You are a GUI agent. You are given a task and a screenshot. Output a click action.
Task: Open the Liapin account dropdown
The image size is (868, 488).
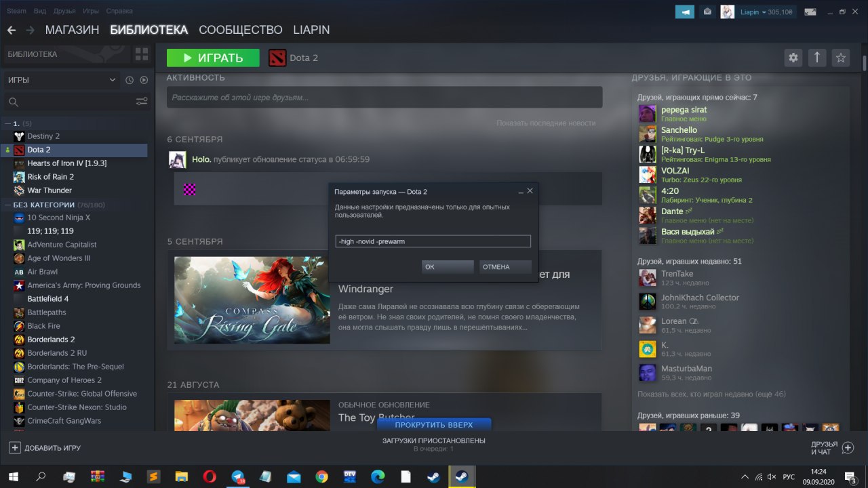pyautogui.click(x=763, y=12)
